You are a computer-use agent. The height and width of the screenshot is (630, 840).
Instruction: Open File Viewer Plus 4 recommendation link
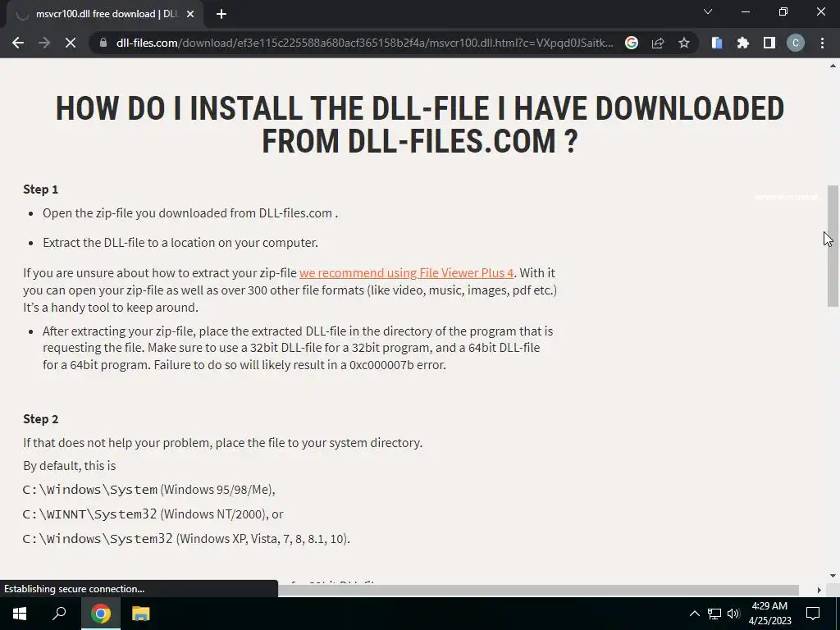(406, 272)
